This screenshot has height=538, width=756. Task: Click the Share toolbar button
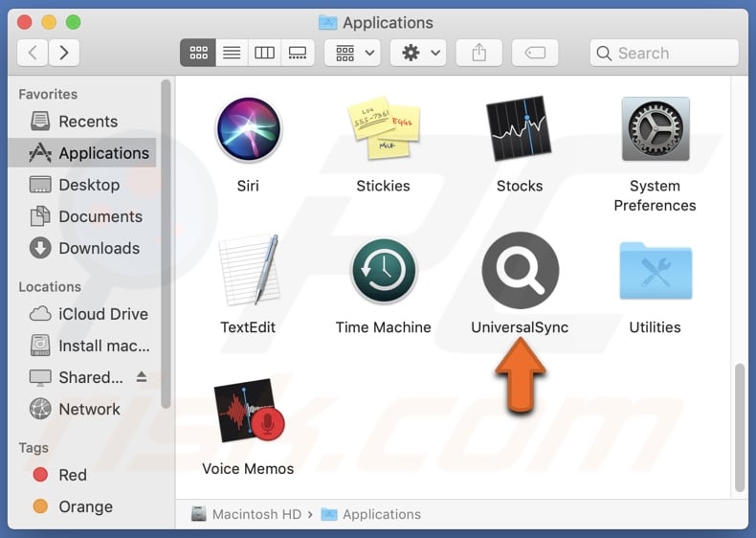(478, 53)
